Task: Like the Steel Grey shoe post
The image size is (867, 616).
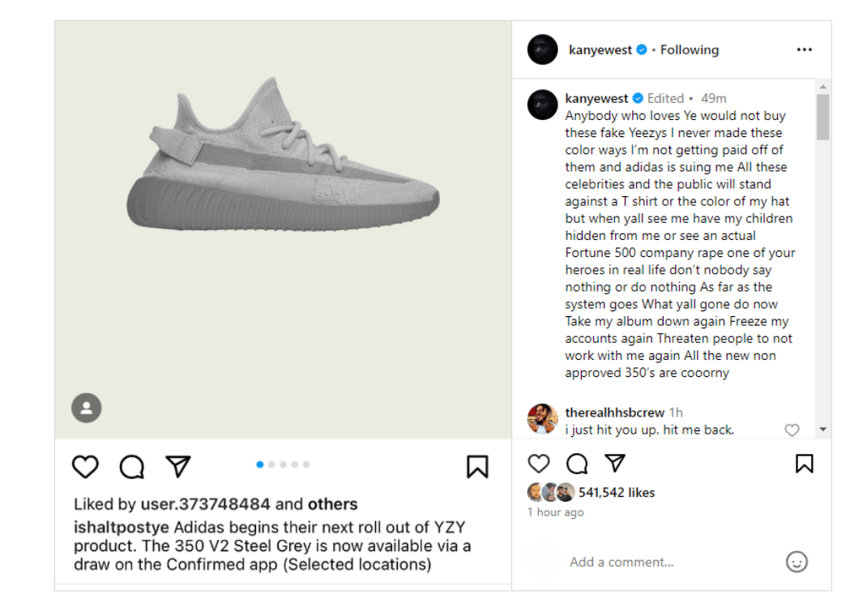Action: tap(85, 467)
